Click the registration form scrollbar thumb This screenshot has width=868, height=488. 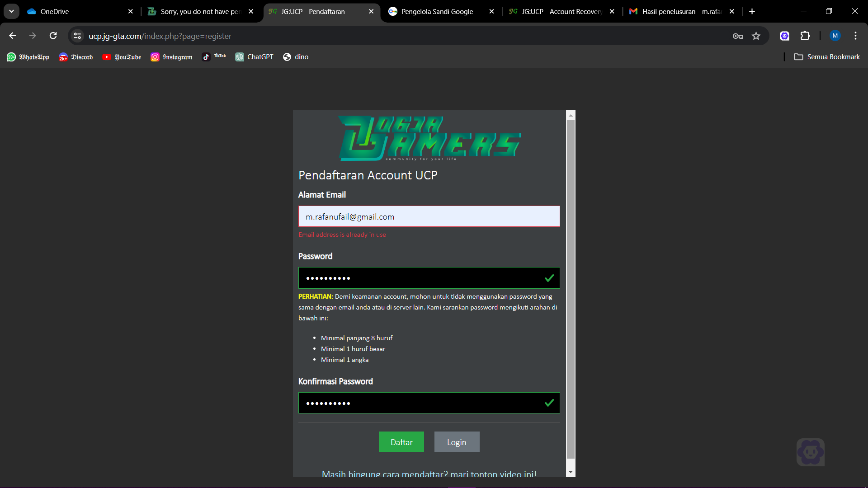(x=571, y=289)
